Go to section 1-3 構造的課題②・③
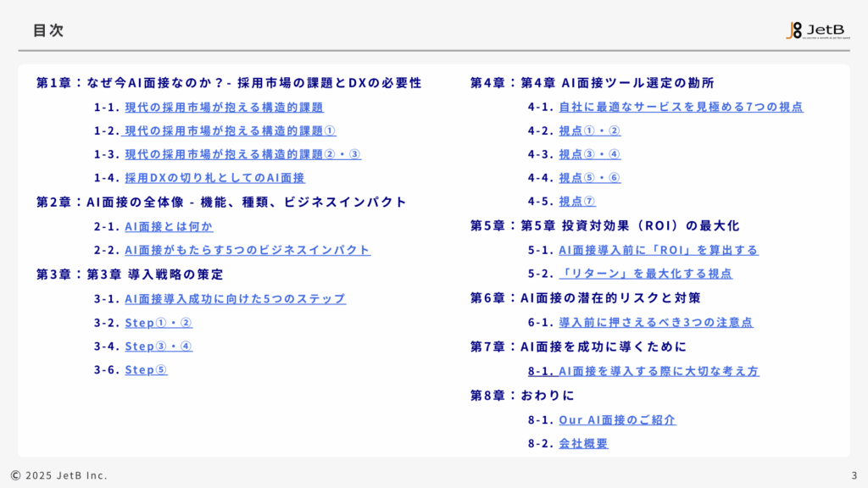868x488 pixels. click(242, 154)
